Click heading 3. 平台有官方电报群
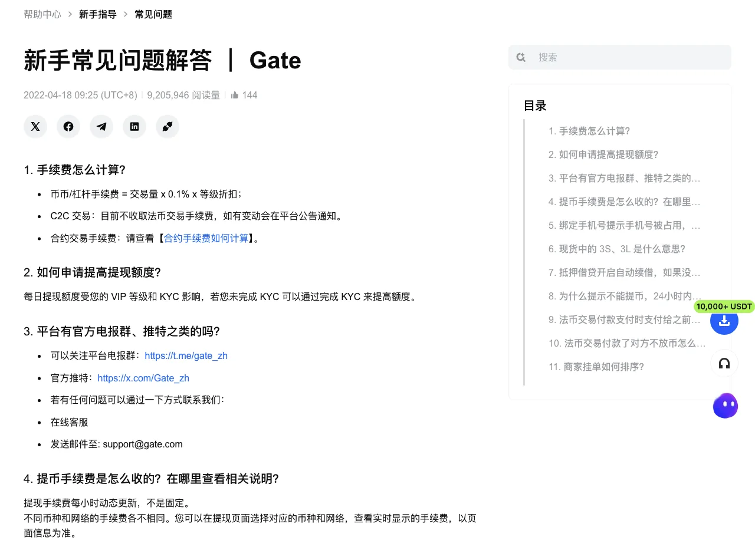This screenshot has height=560, width=755. (122, 331)
